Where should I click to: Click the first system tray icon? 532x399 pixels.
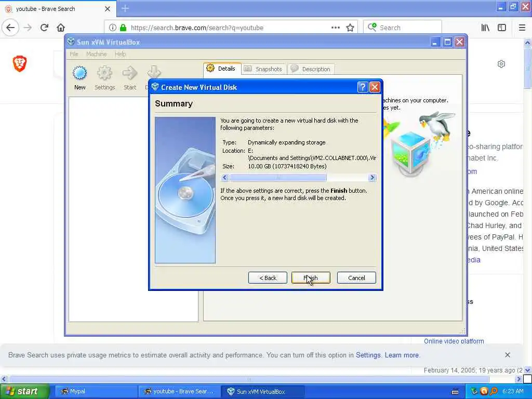pyautogui.click(x=474, y=391)
